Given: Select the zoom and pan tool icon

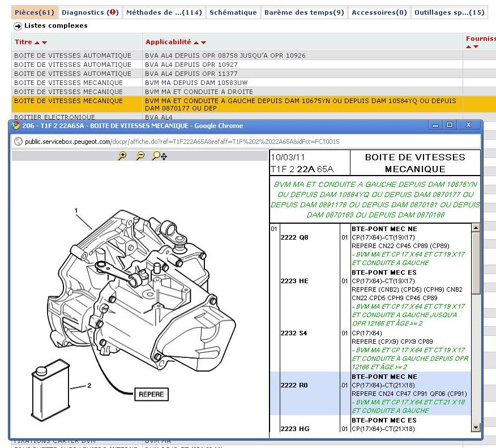Looking at the screenshot, I should click(160, 156).
